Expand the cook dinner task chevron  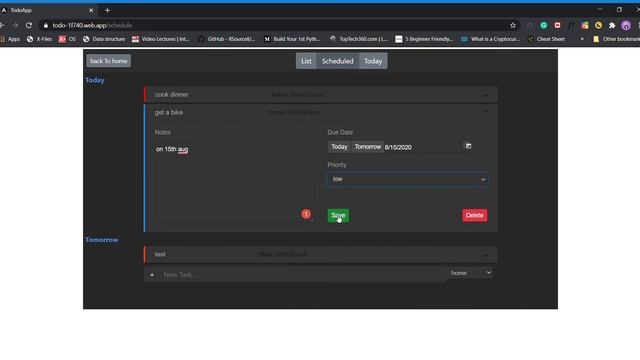click(485, 95)
